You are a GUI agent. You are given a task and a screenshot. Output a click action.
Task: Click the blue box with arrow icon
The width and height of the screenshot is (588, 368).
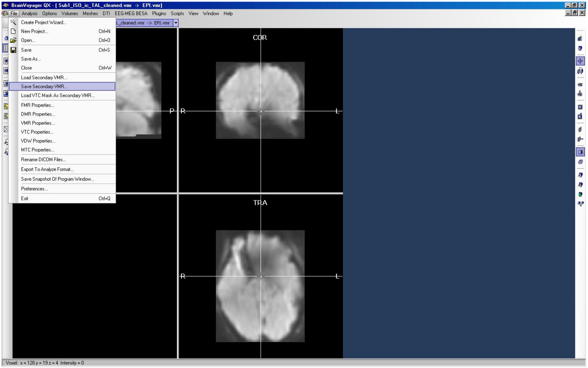[x=580, y=116]
